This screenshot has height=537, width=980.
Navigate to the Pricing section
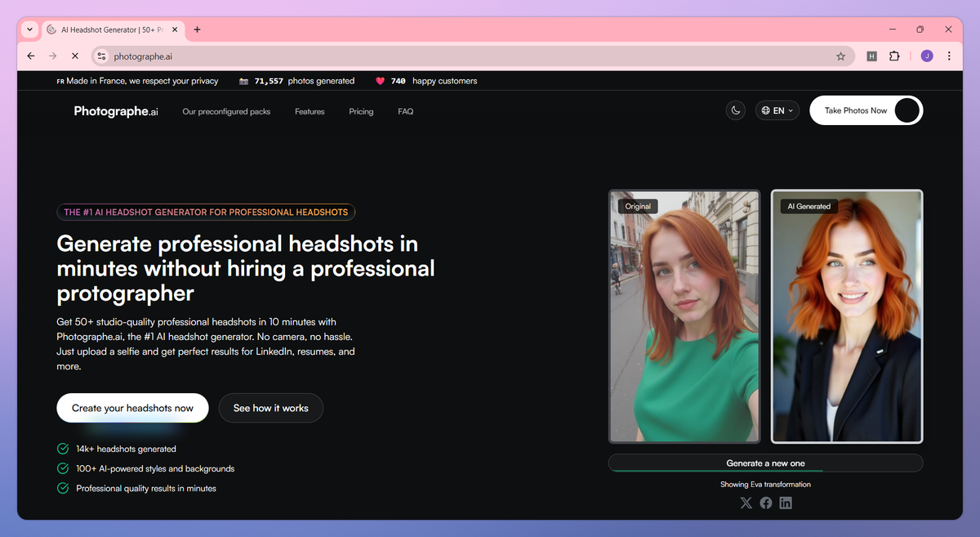pos(361,111)
